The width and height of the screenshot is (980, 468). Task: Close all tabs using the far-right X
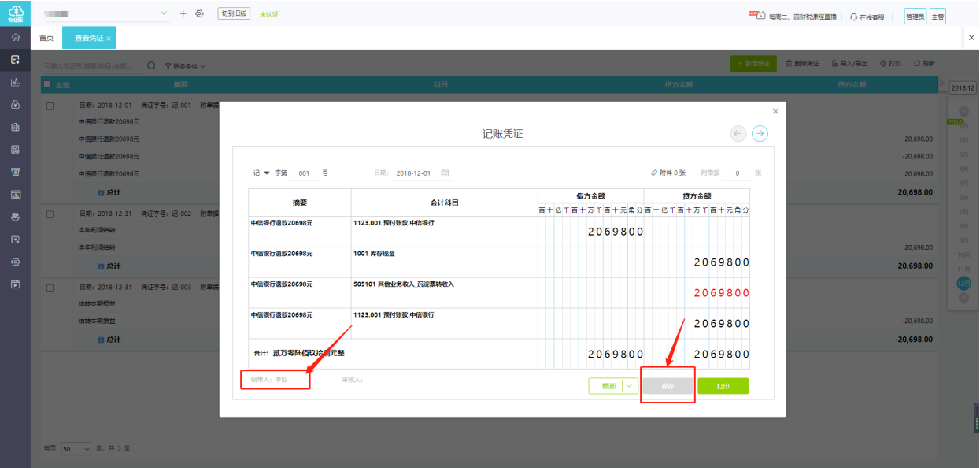tap(971, 37)
